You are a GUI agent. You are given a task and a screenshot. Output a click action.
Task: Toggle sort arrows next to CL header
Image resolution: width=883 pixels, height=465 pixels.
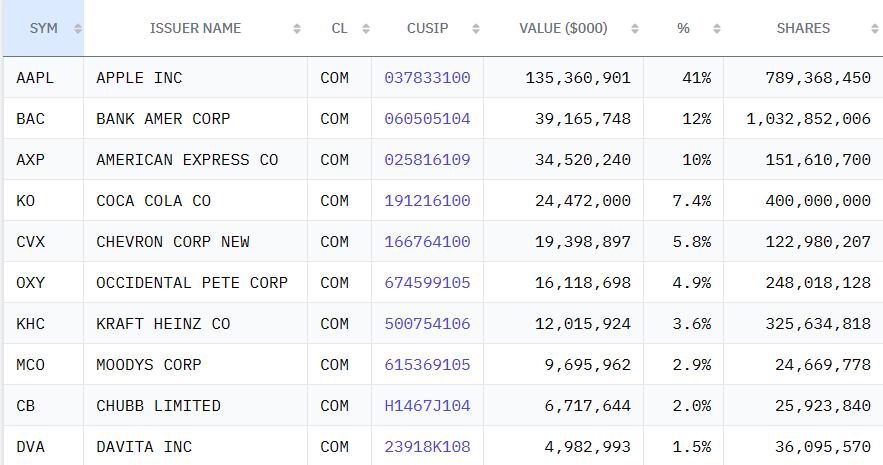[x=365, y=29]
